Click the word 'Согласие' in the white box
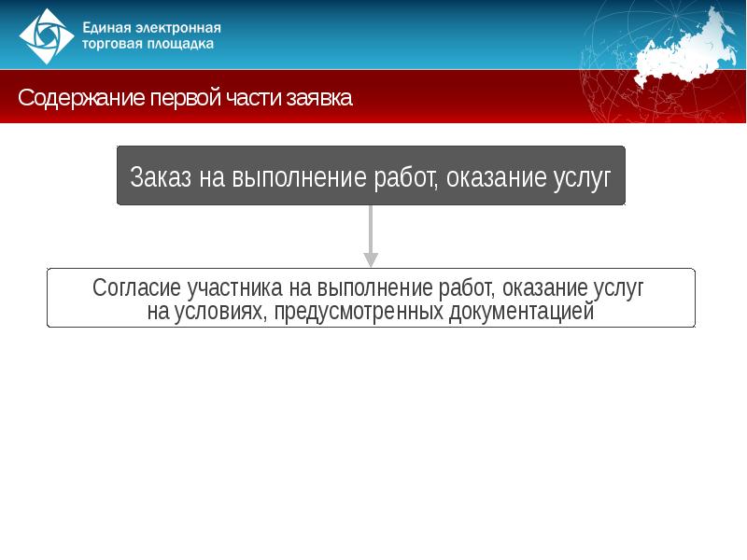This screenshot has width=747, height=560. pos(137,287)
